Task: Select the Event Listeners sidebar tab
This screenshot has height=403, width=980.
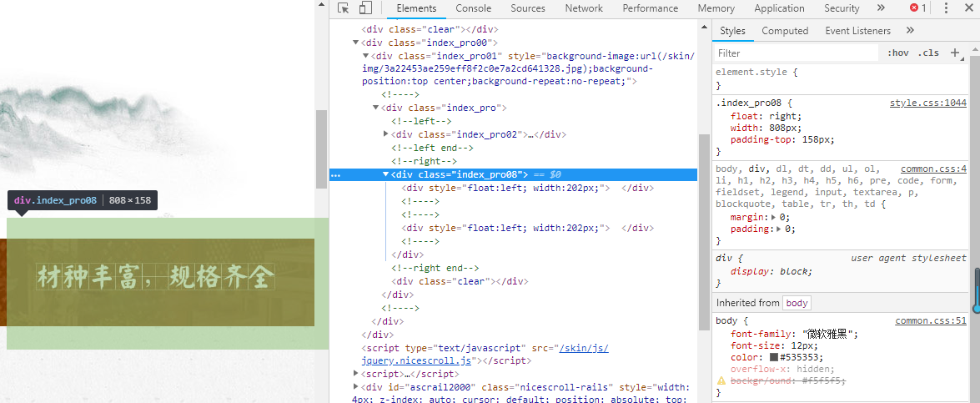Action: click(857, 31)
